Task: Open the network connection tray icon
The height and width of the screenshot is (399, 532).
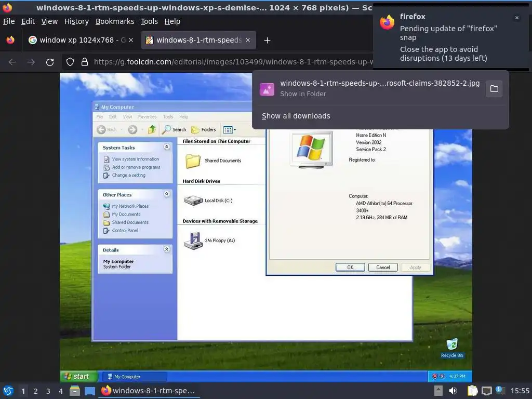Action: [486, 391]
